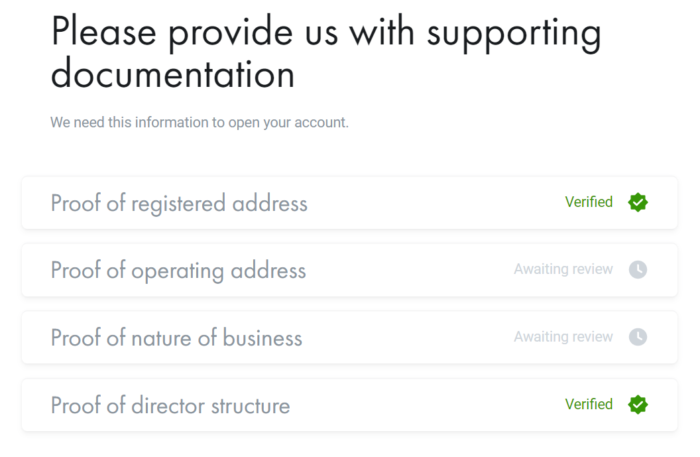Image resolution: width=700 pixels, height=457 pixels.
Task: Click the "We need this information" subtitle text
Action: [199, 123]
